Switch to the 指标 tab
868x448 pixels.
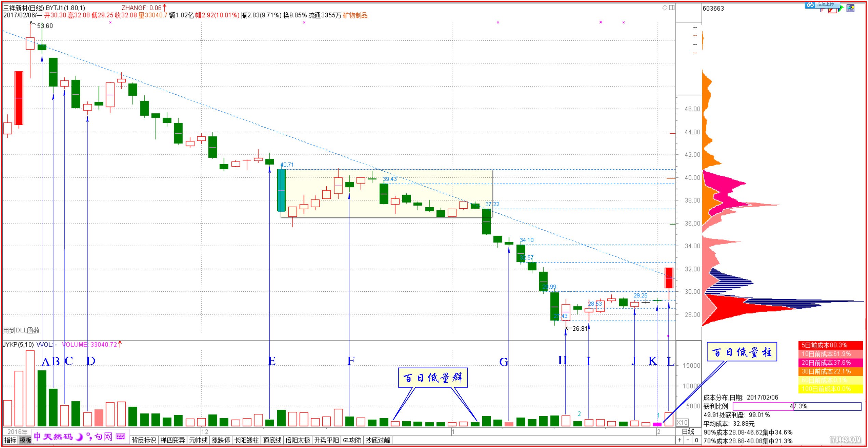pos(10,440)
